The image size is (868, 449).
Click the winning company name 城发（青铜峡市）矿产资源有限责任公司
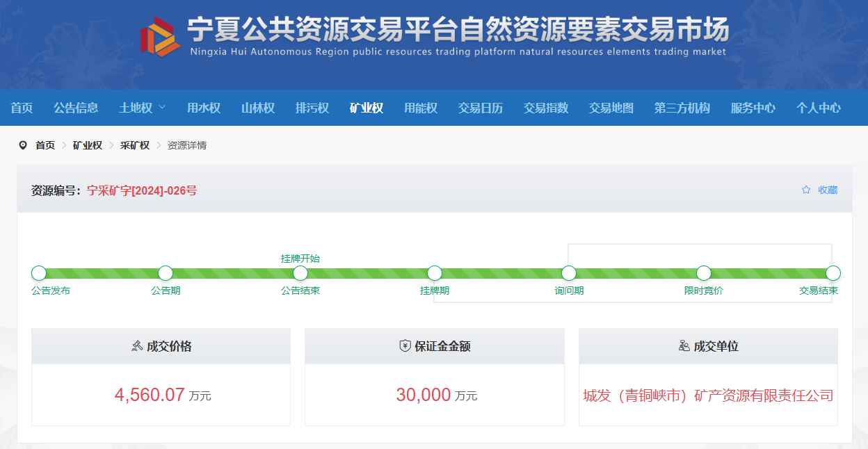(x=708, y=395)
